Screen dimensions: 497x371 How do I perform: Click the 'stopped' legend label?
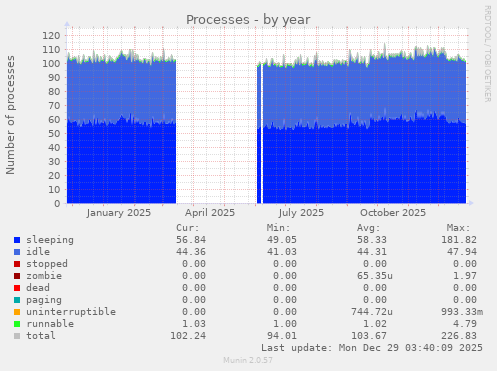(x=47, y=264)
